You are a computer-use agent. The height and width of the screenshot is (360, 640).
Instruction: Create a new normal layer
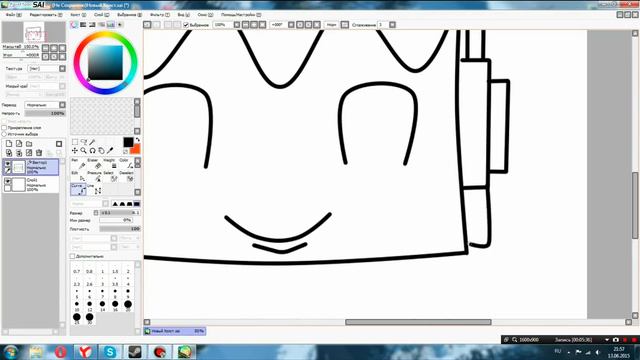(9, 144)
